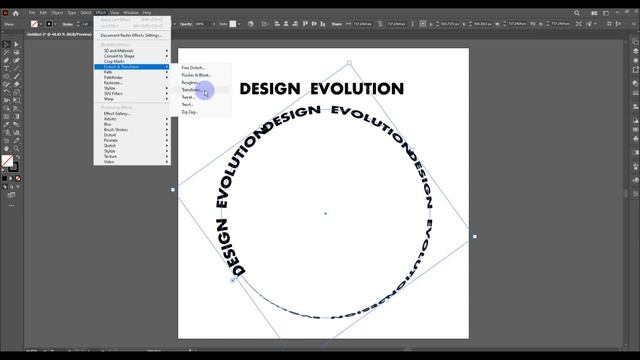Click Vertical Align Bottom in control bar

pyautogui.click(x=323, y=24)
